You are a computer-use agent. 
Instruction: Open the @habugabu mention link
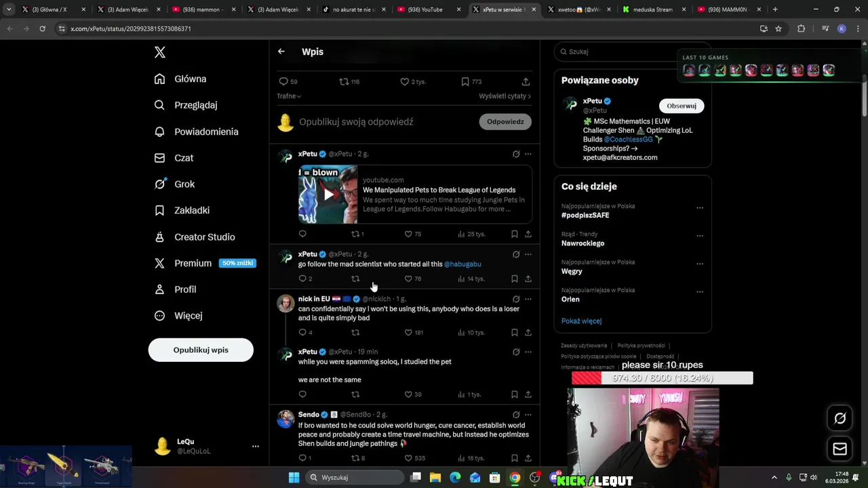[x=462, y=264]
